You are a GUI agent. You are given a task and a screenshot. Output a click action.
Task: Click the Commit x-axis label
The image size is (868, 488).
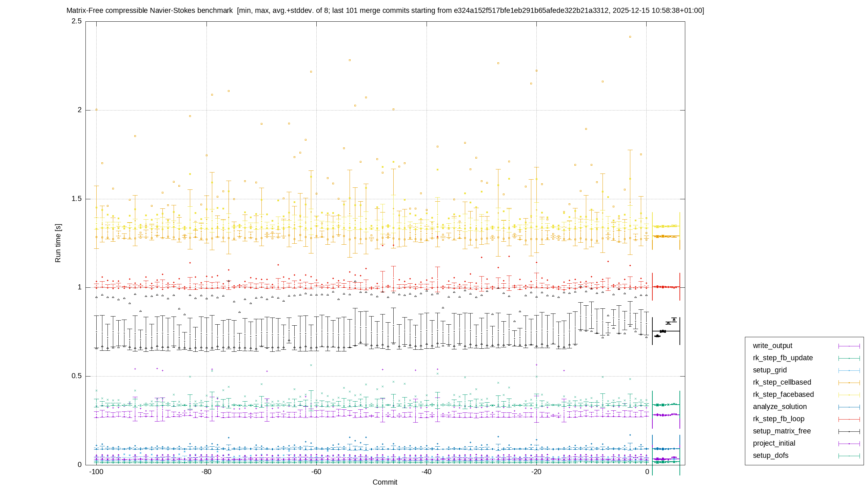click(385, 482)
